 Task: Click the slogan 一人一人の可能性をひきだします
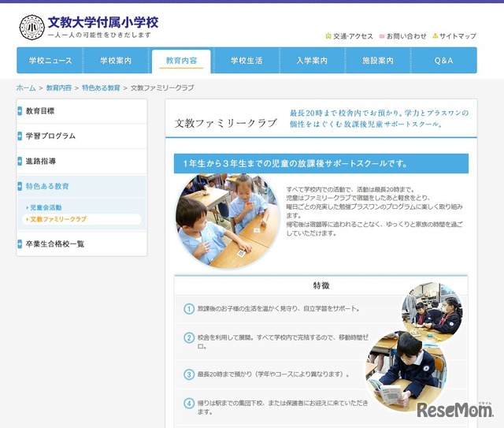[99, 35]
